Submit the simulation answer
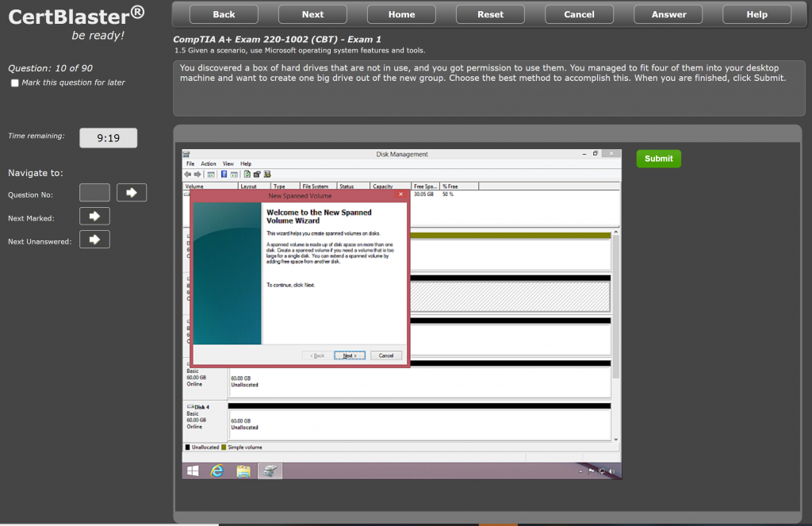Viewport: 812px width, 526px height. (x=659, y=159)
